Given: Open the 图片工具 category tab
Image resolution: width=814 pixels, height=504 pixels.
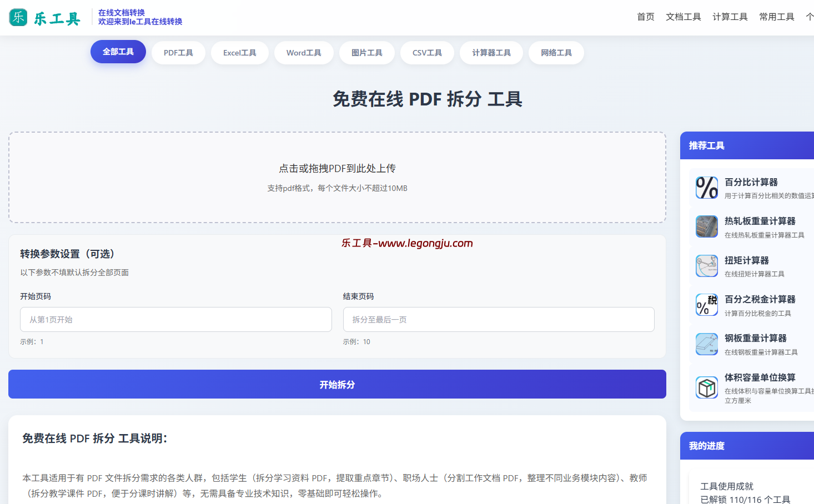Looking at the screenshot, I should coord(366,52).
